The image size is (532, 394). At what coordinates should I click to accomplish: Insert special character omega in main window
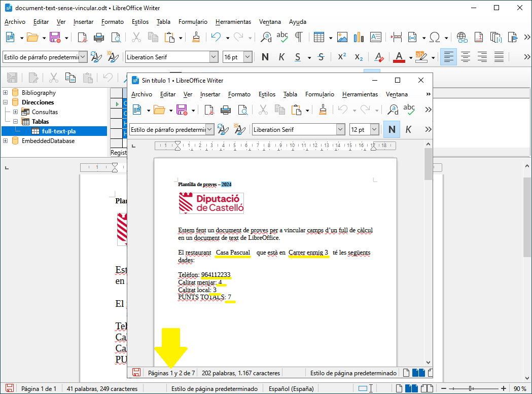pos(435,37)
